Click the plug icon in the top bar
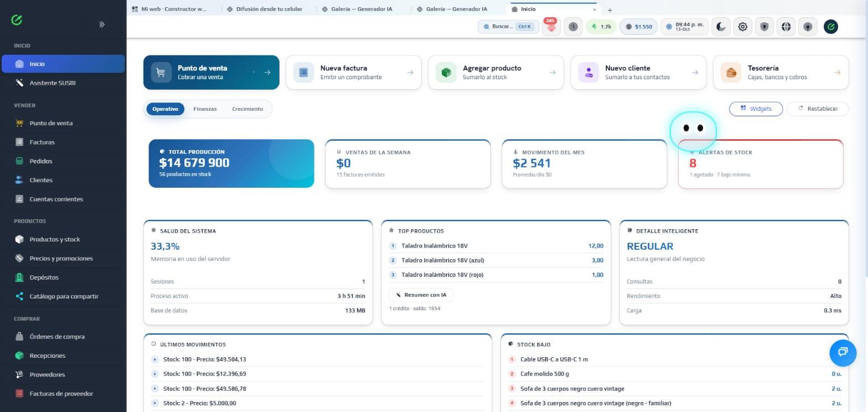868x412 pixels. (808, 27)
